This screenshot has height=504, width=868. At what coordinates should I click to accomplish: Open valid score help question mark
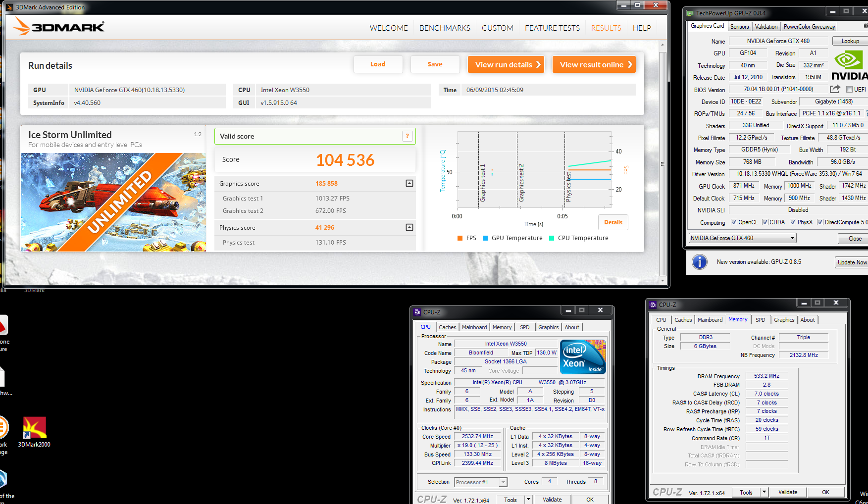408,136
